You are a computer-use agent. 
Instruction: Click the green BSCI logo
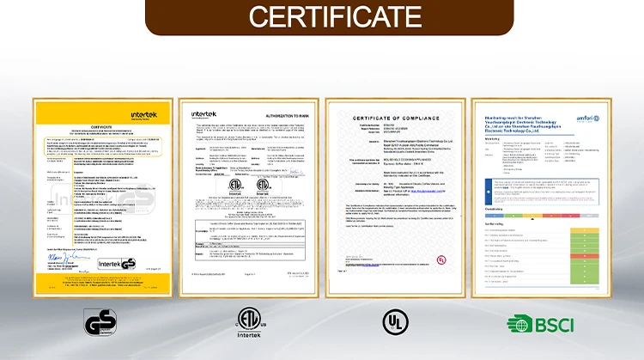tap(540, 324)
